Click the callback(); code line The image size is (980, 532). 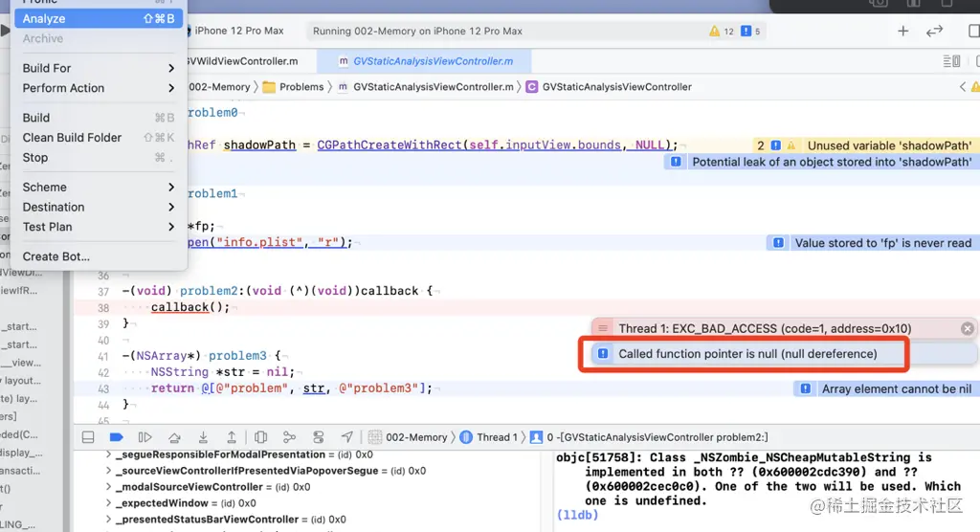(190, 307)
